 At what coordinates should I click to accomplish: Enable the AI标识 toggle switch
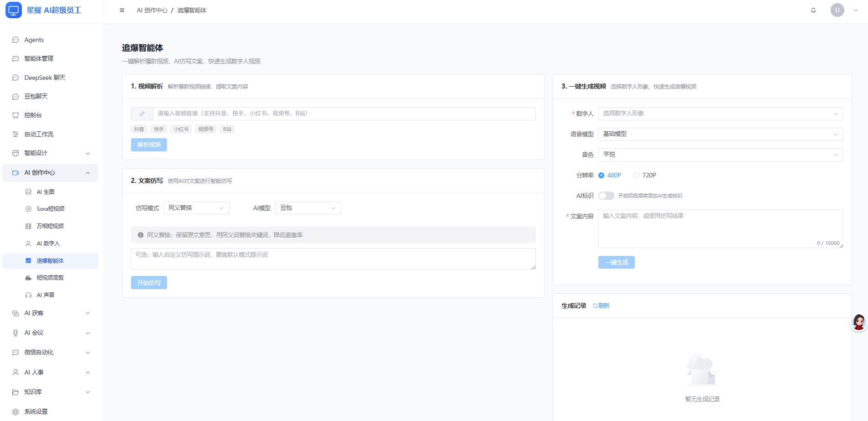click(x=606, y=196)
